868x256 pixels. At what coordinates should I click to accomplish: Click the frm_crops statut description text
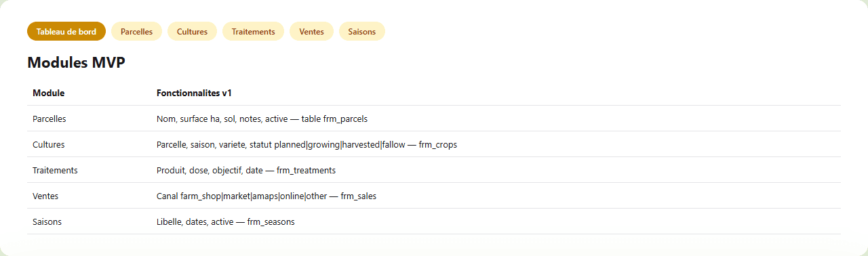[307, 144]
